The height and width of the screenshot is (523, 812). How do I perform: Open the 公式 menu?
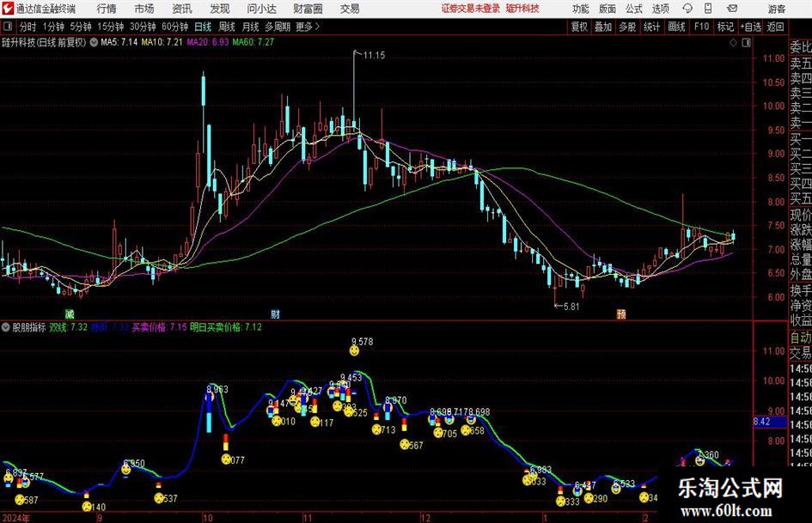pos(634,9)
